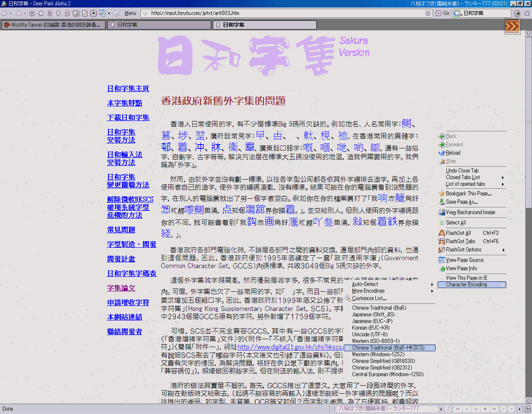Select Unicode (UTF-8) encoding option
532x414 pixels.
(x=369, y=335)
